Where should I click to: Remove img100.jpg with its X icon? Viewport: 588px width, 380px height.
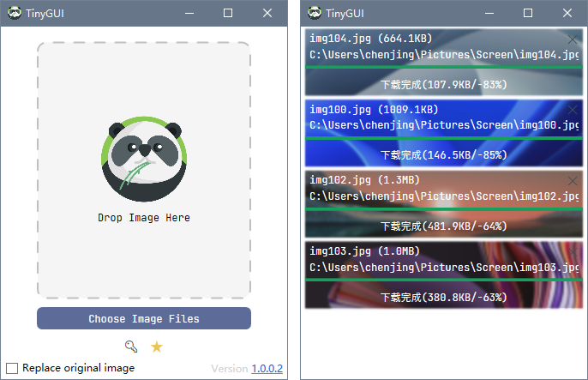573,110
